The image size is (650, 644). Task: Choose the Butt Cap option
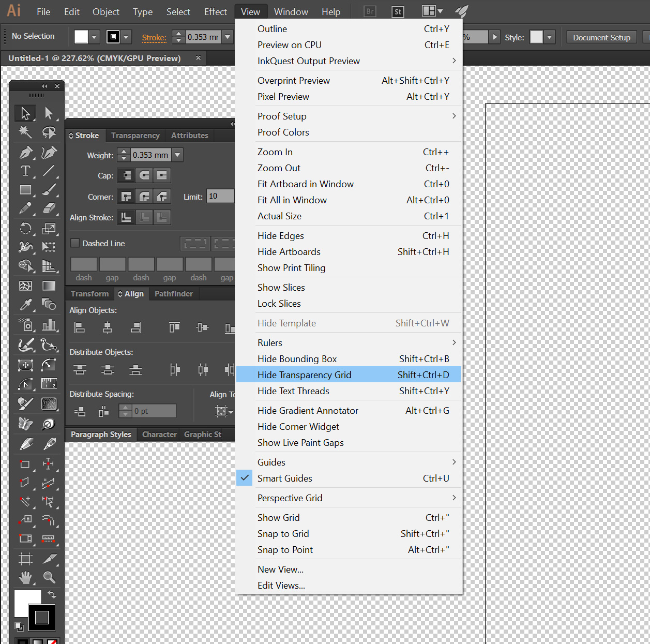pos(127,175)
